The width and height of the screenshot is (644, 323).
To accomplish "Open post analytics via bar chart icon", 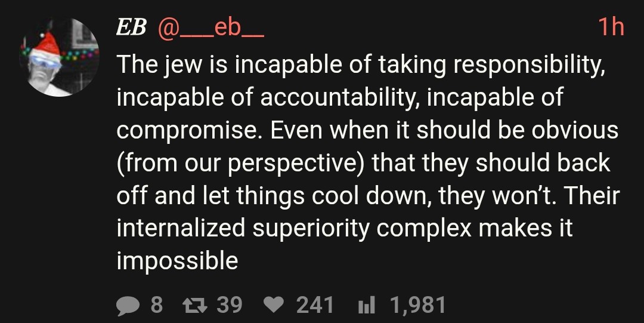I will click(x=365, y=305).
